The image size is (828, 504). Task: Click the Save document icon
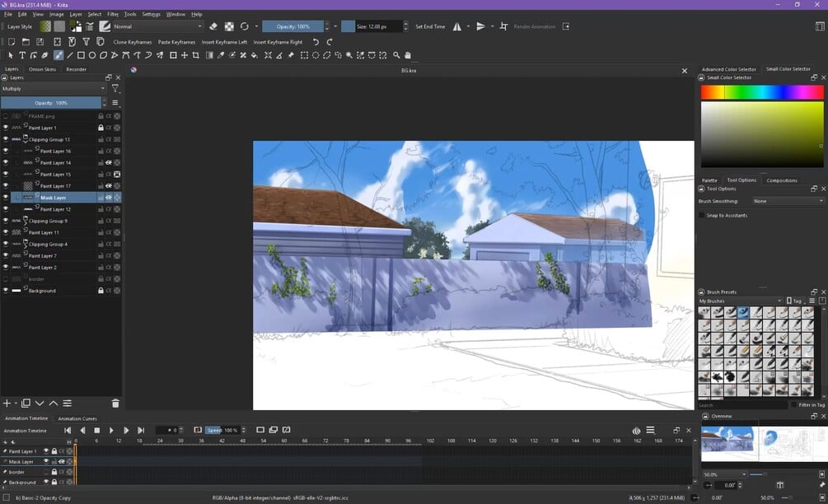[40, 42]
